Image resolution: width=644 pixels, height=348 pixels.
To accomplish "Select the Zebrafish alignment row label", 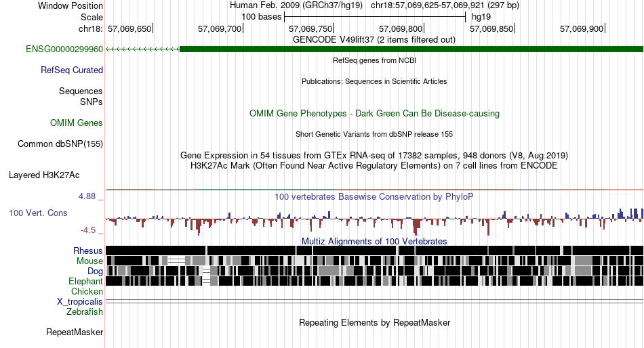I will point(85,312).
